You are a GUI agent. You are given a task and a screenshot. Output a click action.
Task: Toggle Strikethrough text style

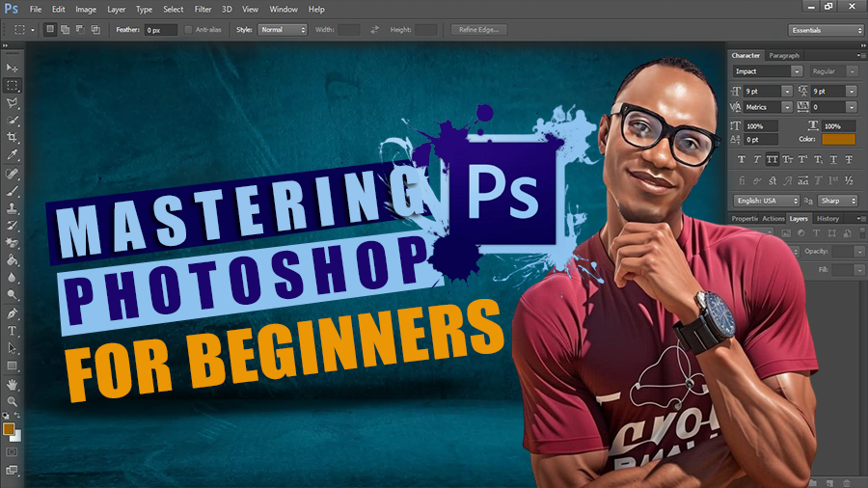[x=849, y=159]
